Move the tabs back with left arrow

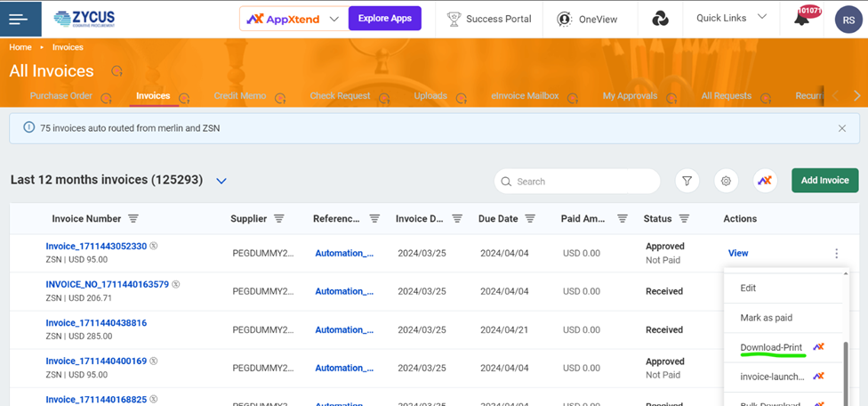pyautogui.click(x=836, y=96)
